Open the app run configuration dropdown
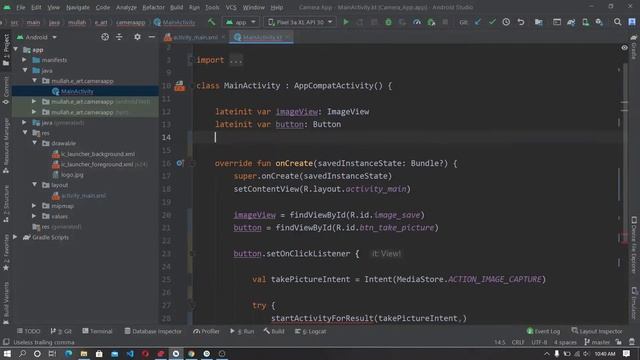 [x=241, y=22]
